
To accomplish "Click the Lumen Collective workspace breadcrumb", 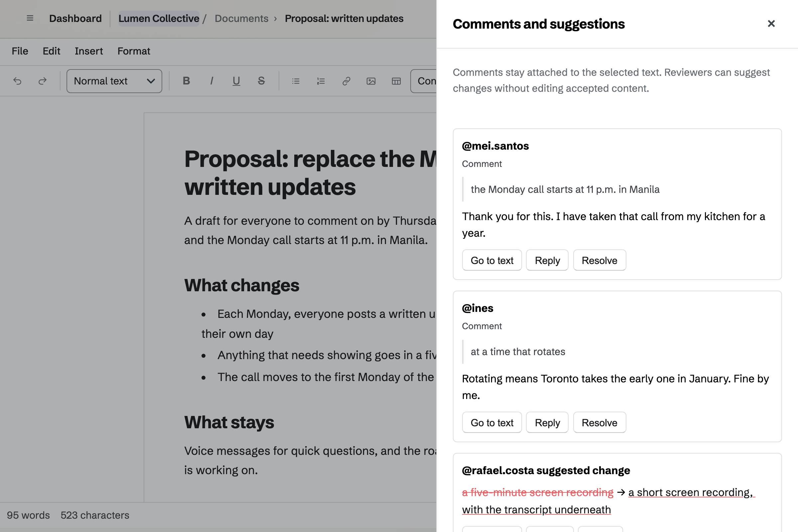I will click(159, 18).
